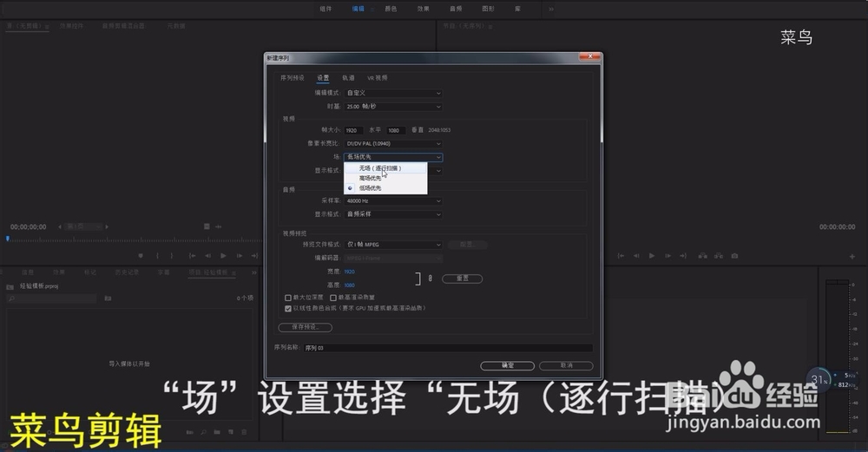Click the frame height field showing 1080
This screenshot has width=868, height=452.
pyautogui.click(x=396, y=130)
